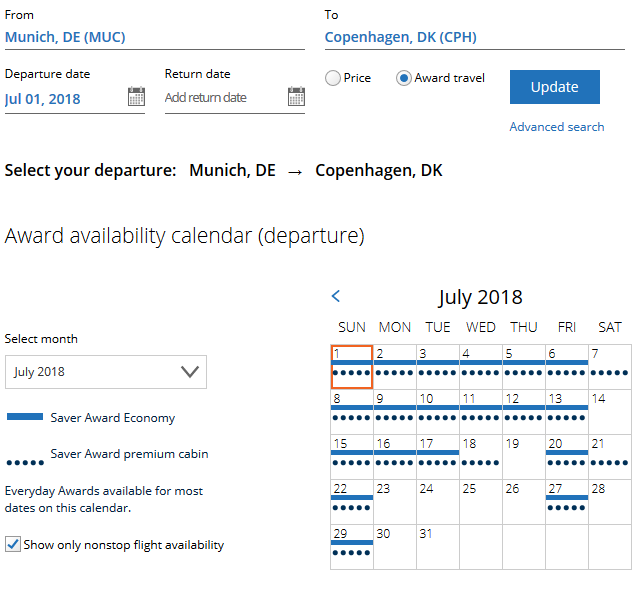Click the Saver Award Economy blue bar legend
Image resolution: width=642 pixels, height=602 pixels.
coord(25,417)
